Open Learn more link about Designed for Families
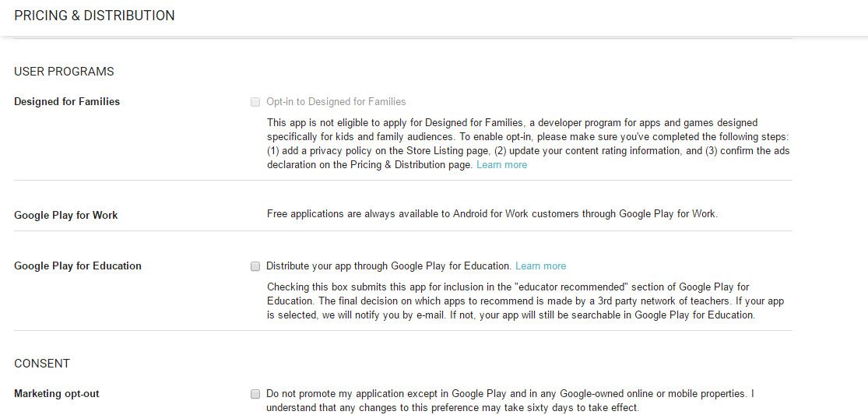Image resolution: width=868 pixels, height=415 pixels. tap(501, 165)
